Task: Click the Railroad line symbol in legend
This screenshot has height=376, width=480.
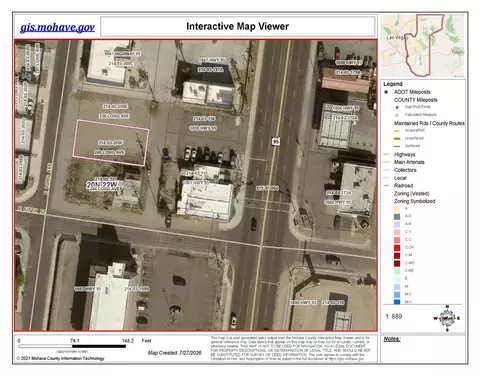Action: [x=387, y=186]
